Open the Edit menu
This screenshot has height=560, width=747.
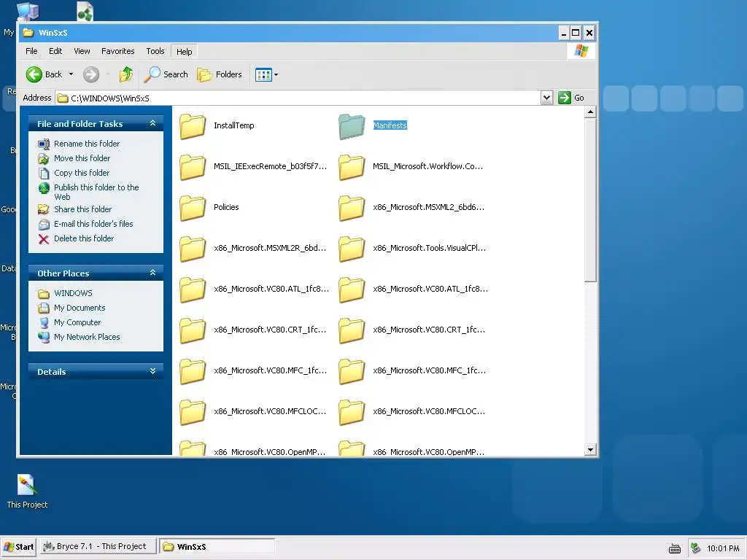(55, 51)
